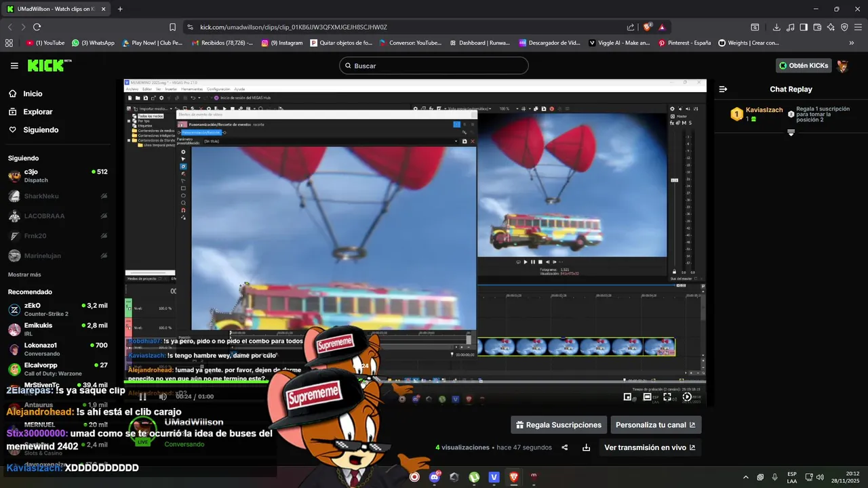Open the user avatar menu on Kick
The width and height of the screenshot is (868, 488).
click(x=842, y=66)
